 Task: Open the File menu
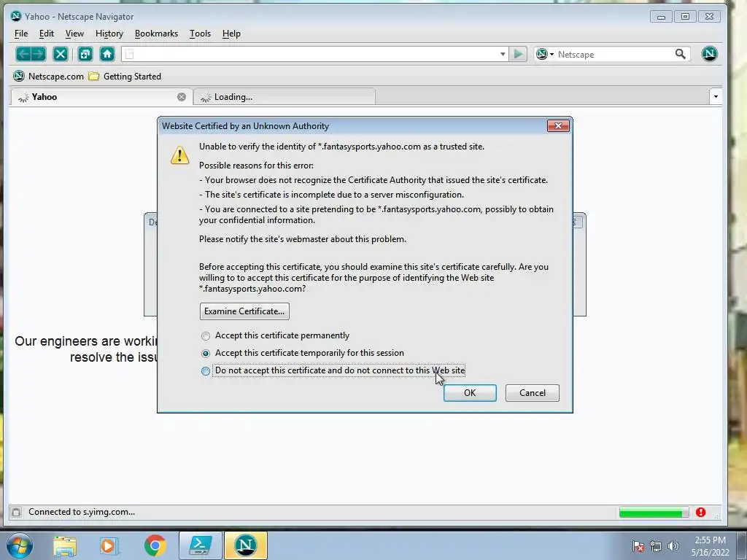tap(21, 34)
